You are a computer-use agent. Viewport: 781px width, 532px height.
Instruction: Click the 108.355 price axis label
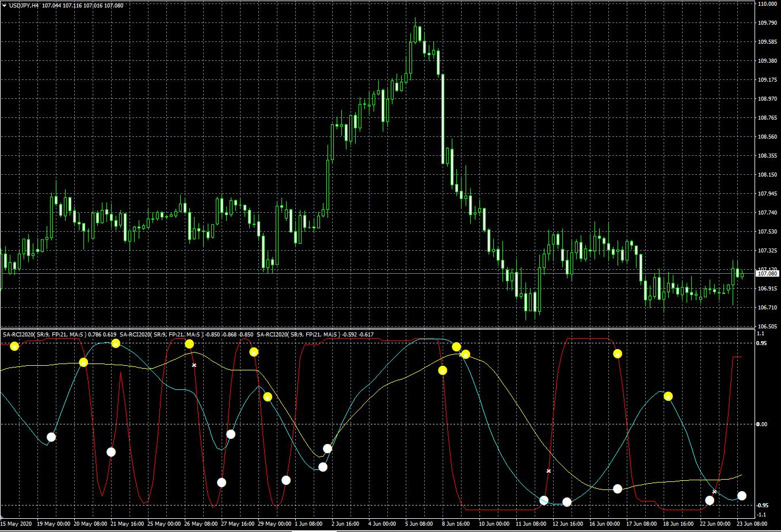767,156
